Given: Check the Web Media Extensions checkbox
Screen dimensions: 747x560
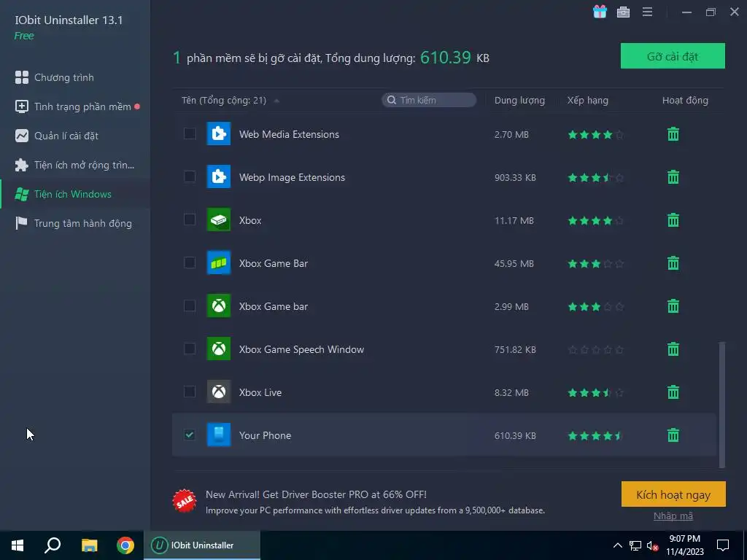Looking at the screenshot, I should [x=190, y=134].
